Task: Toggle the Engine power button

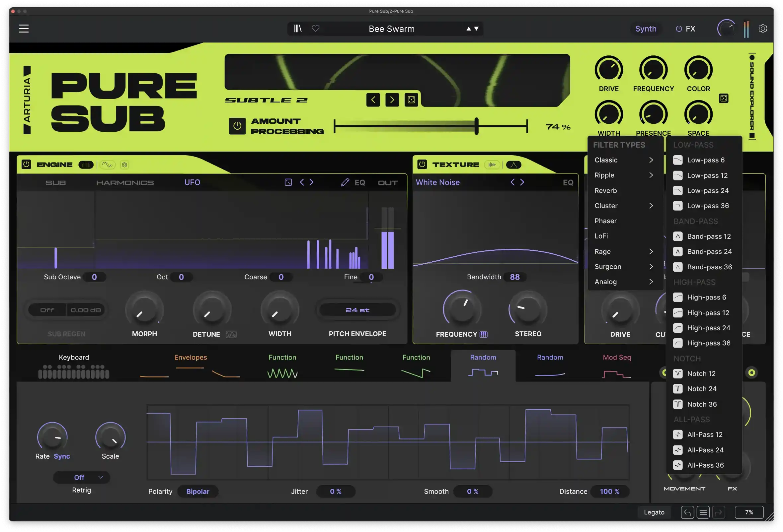Action: coord(26,164)
